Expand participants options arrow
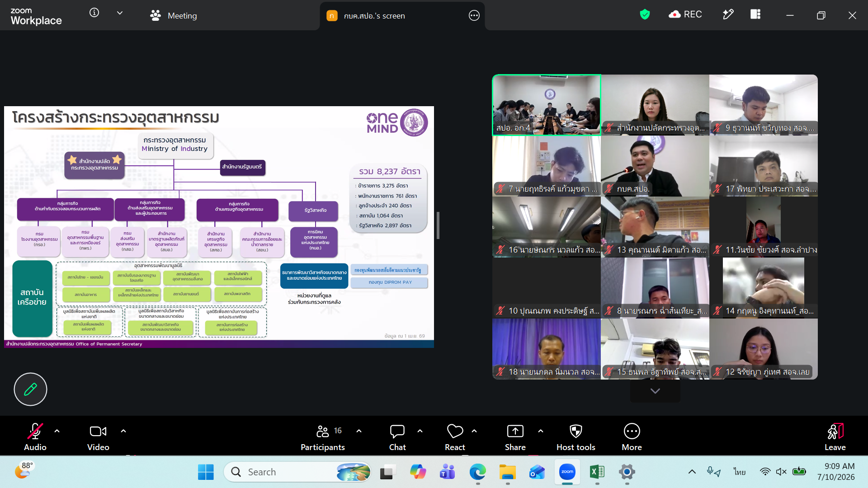The height and width of the screenshot is (488, 868). pos(359,431)
